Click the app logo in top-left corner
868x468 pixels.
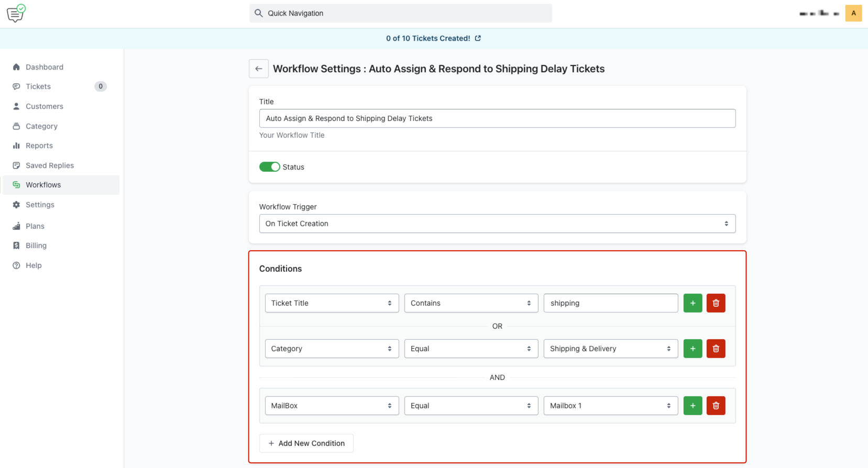point(16,14)
